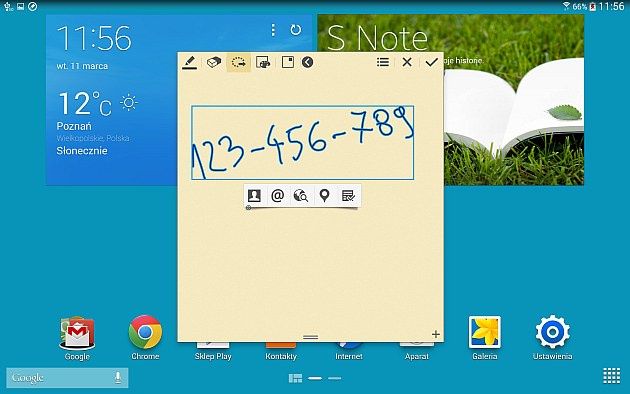
Task: Collapse toolbar with round back arrow
Action: click(x=307, y=62)
